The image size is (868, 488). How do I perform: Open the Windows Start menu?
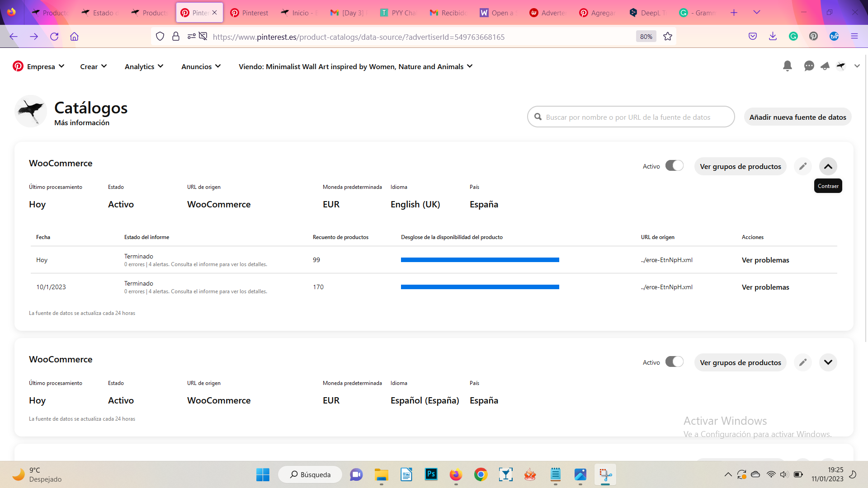click(x=263, y=474)
